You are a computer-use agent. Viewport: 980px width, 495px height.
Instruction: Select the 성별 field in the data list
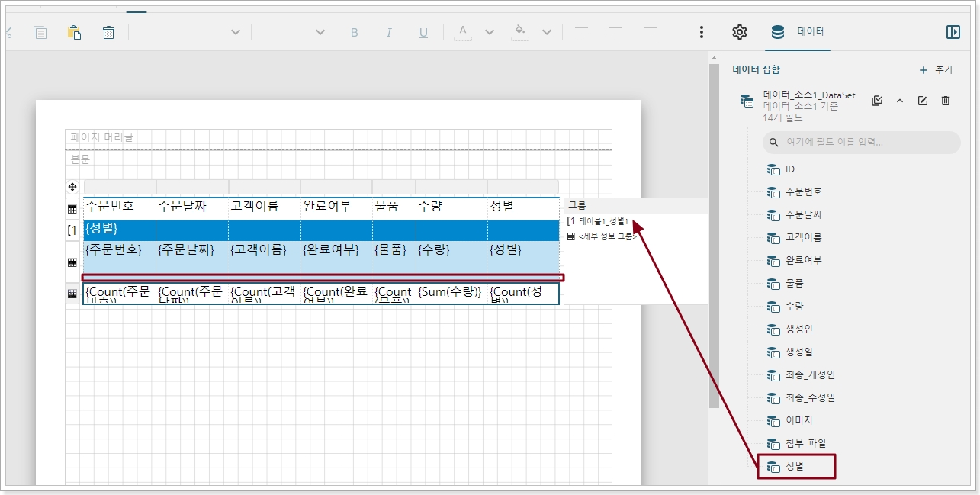coord(795,466)
